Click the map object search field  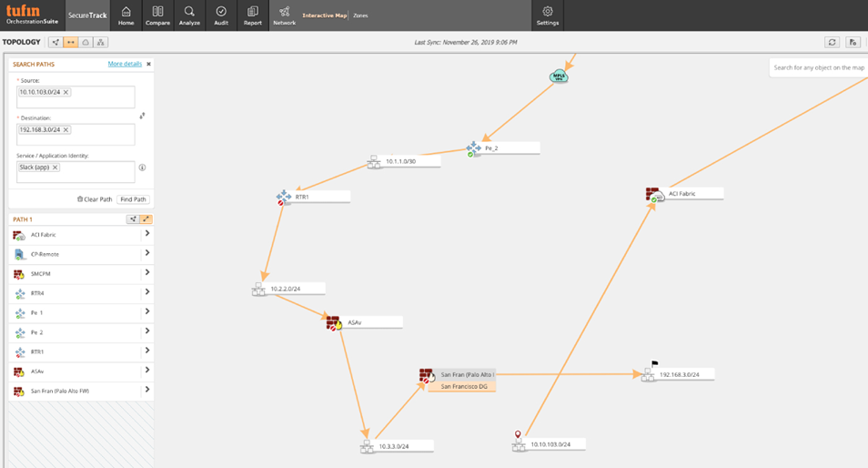tap(818, 67)
